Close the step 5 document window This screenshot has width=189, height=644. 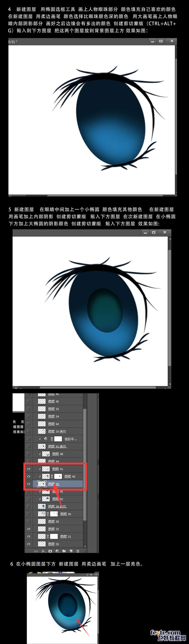click(x=164, y=232)
